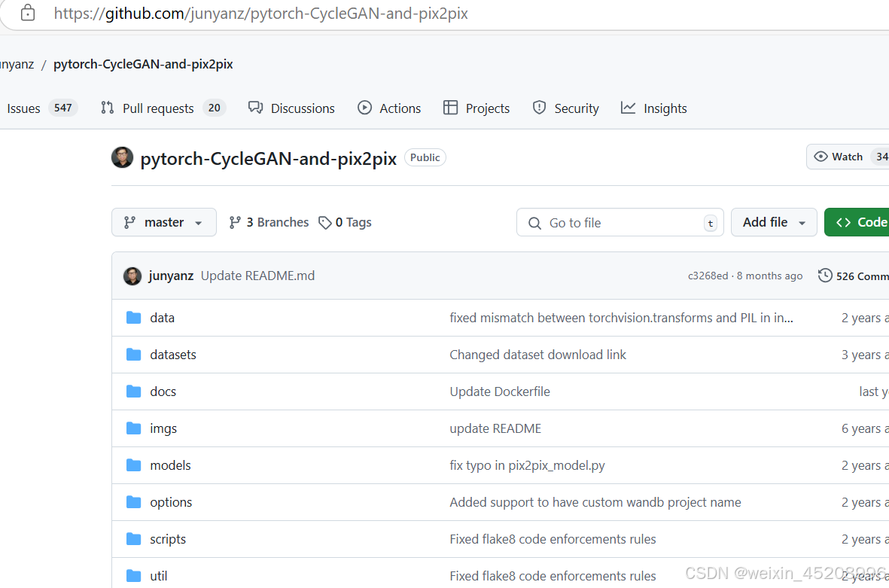
Task: Click the folder icon beside docs
Action: coord(134,391)
